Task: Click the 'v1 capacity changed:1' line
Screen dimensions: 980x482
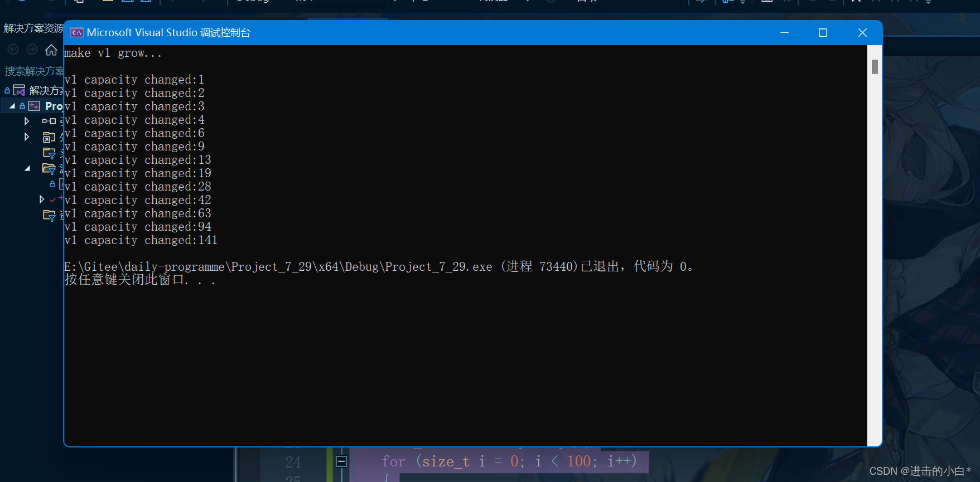Action: pyautogui.click(x=134, y=80)
